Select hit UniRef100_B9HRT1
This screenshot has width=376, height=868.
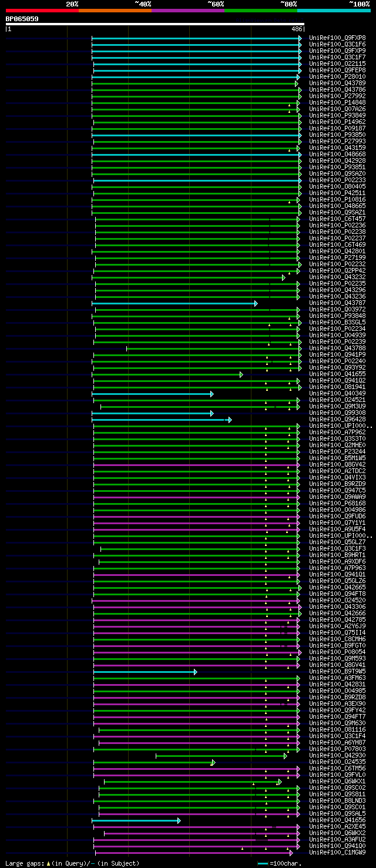337,555
